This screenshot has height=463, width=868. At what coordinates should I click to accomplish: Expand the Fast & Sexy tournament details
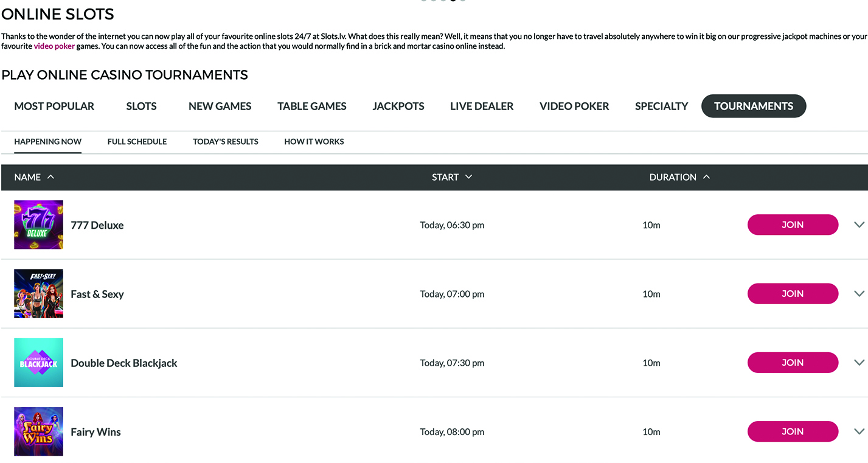(x=859, y=293)
